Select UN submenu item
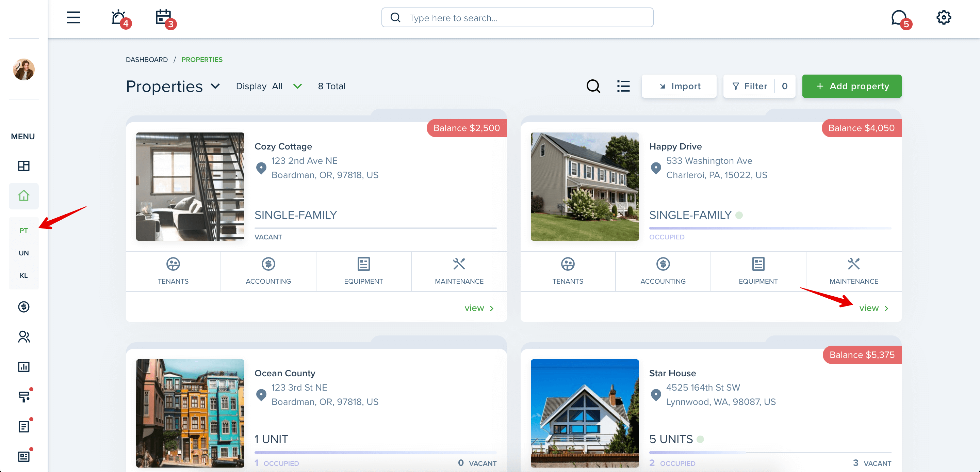The image size is (980, 472). [x=23, y=253]
